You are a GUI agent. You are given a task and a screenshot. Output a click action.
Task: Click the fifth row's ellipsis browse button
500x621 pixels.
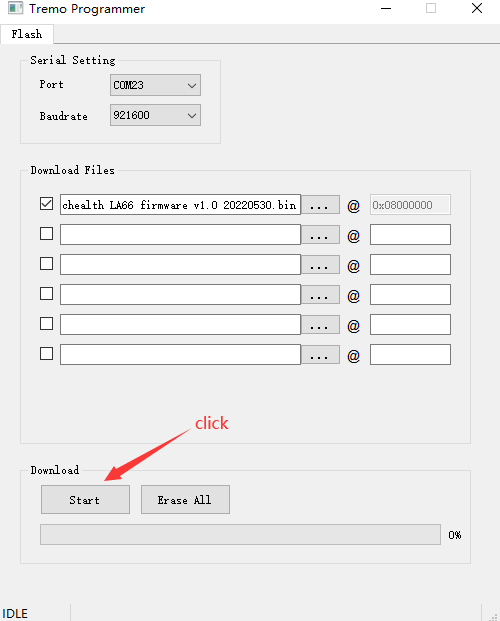click(320, 325)
